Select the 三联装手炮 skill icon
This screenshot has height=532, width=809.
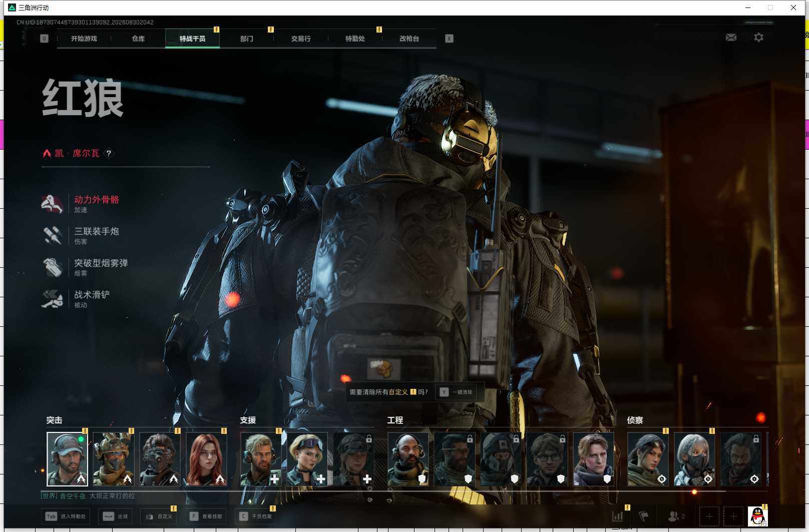point(52,235)
